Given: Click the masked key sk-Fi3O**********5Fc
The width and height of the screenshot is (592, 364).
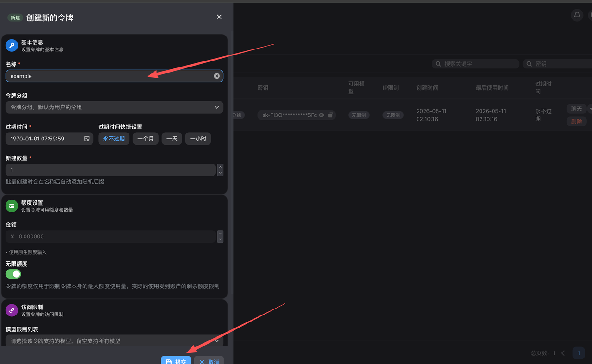Looking at the screenshot, I should point(290,115).
